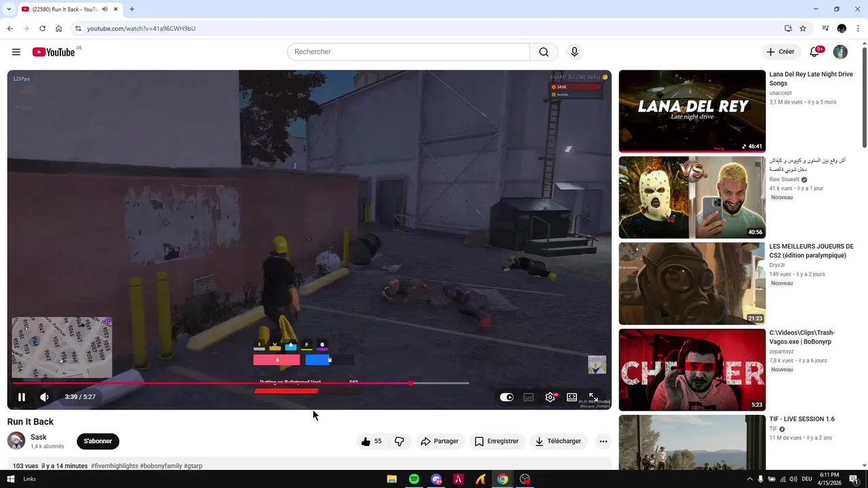Viewport: 868px width, 488px height.
Task: Select the Run It Back YouTube tab
Action: (x=71, y=9)
